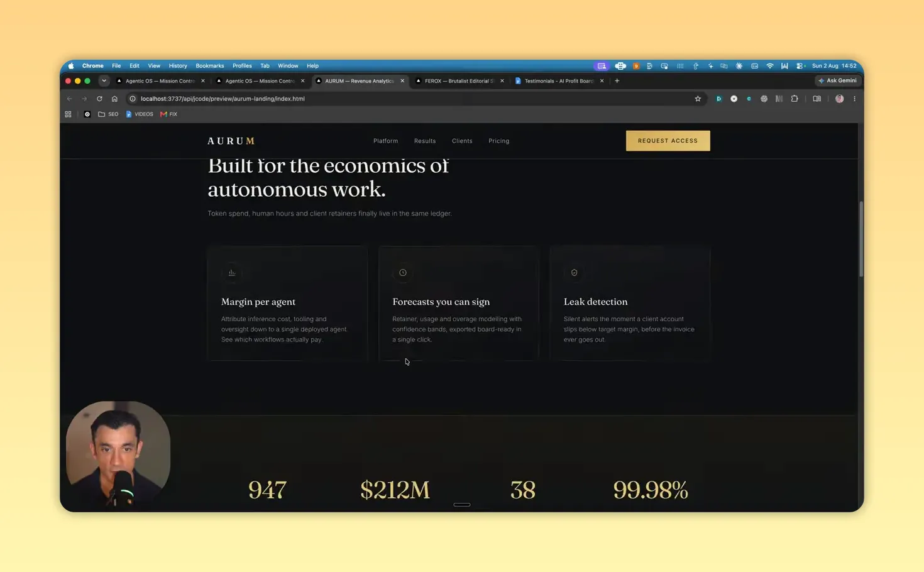Click the Ask Gemini button

(x=838, y=80)
